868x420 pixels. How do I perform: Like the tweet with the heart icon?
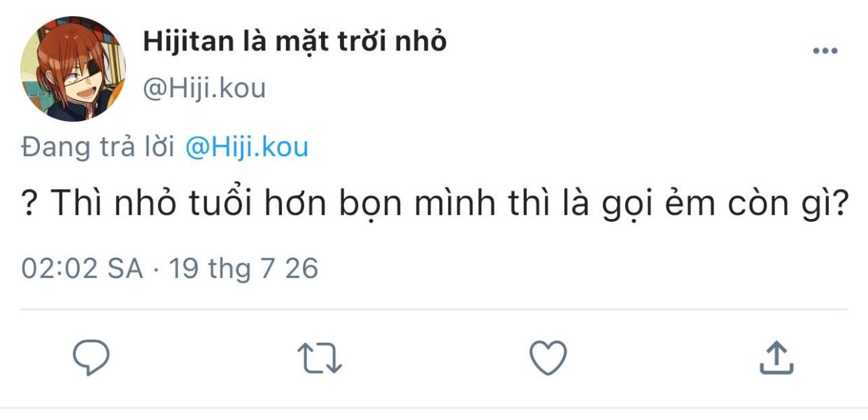pyautogui.click(x=548, y=358)
